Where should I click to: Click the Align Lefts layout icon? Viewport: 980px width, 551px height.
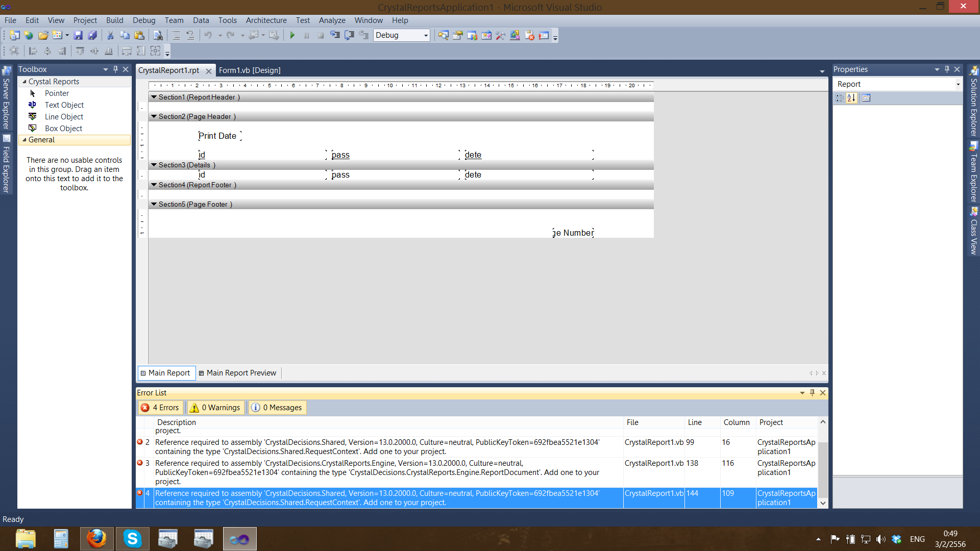click(x=33, y=51)
